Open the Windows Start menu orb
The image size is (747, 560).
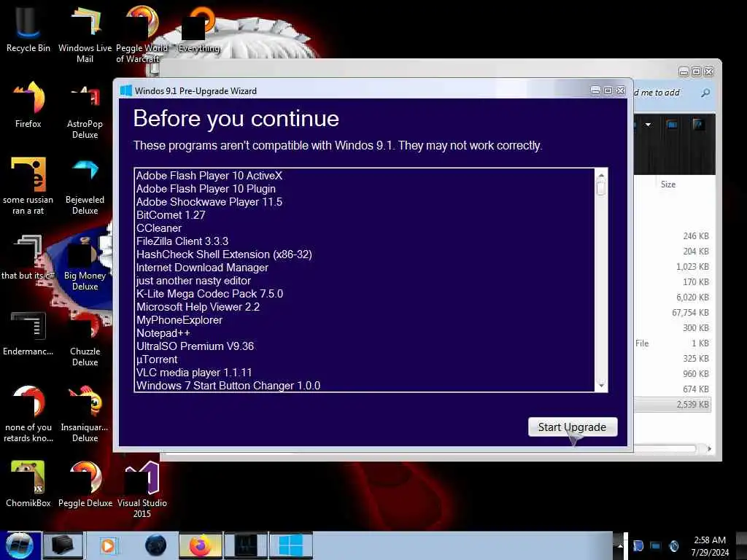pos(20,545)
